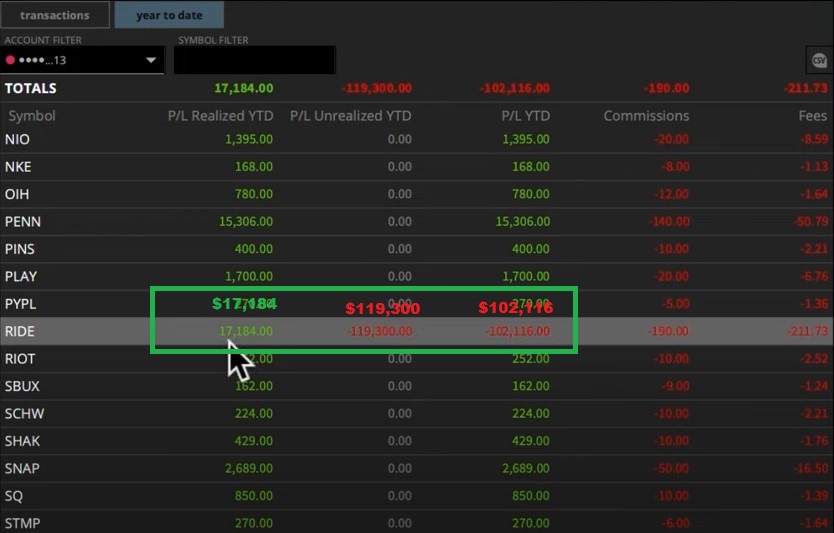Click NKE fees value -1.13
The image size is (834, 533).
pos(814,166)
